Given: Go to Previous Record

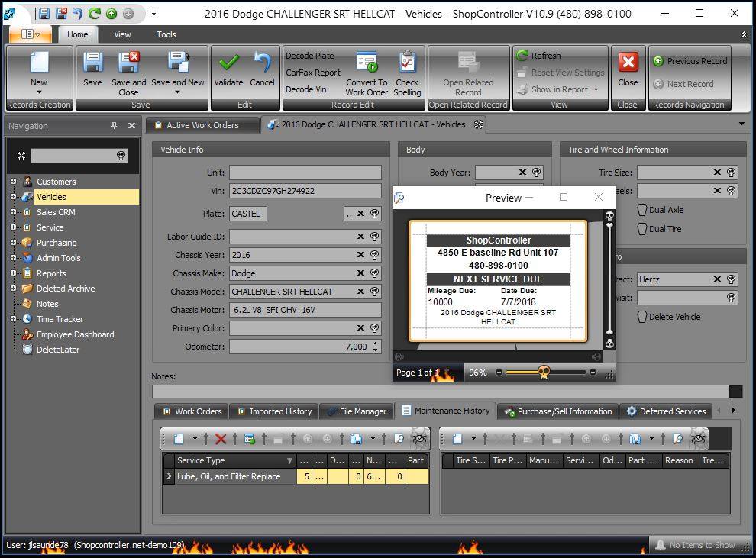Looking at the screenshot, I should (x=690, y=61).
